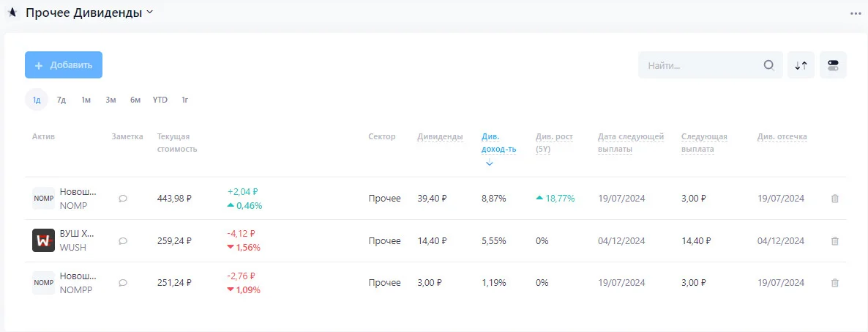Viewport: 868px width, 332px height.
Task: Click the Див. отсечка column header
Action: click(x=782, y=136)
